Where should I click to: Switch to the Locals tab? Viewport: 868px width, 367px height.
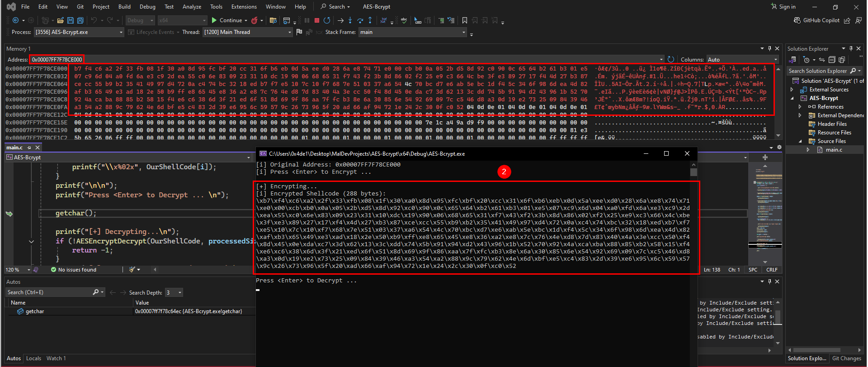point(33,358)
